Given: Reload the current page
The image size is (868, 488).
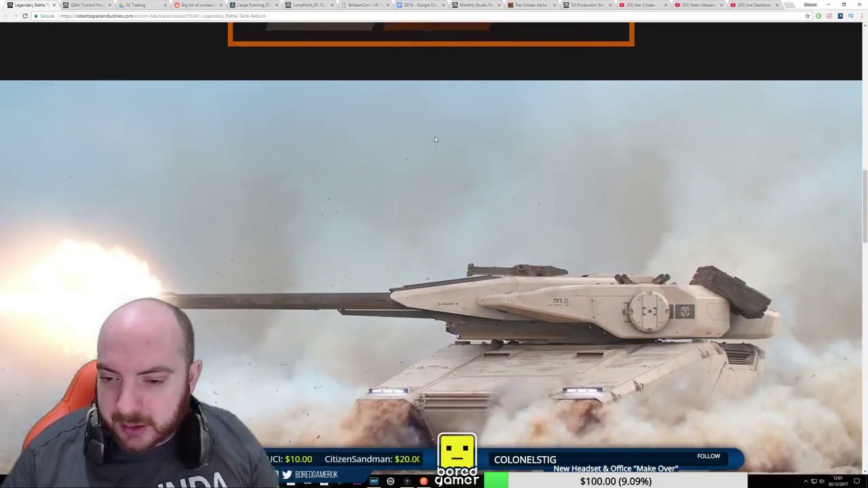Looking at the screenshot, I should coord(25,16).
